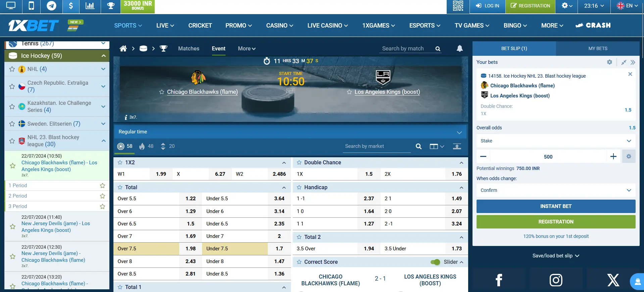Decrease stake with minus button

(x=483, y=157)
